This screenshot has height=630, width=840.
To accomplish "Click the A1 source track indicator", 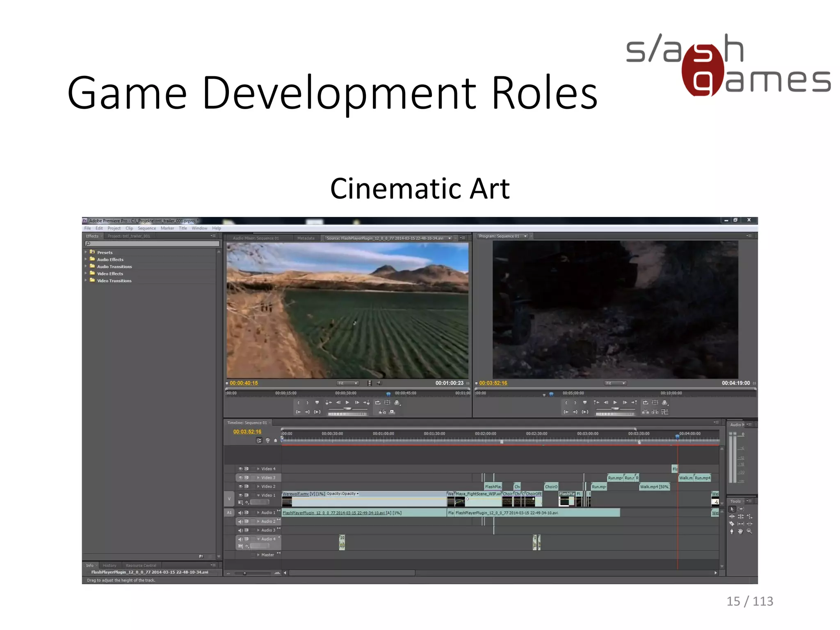I will coord(229,513).
